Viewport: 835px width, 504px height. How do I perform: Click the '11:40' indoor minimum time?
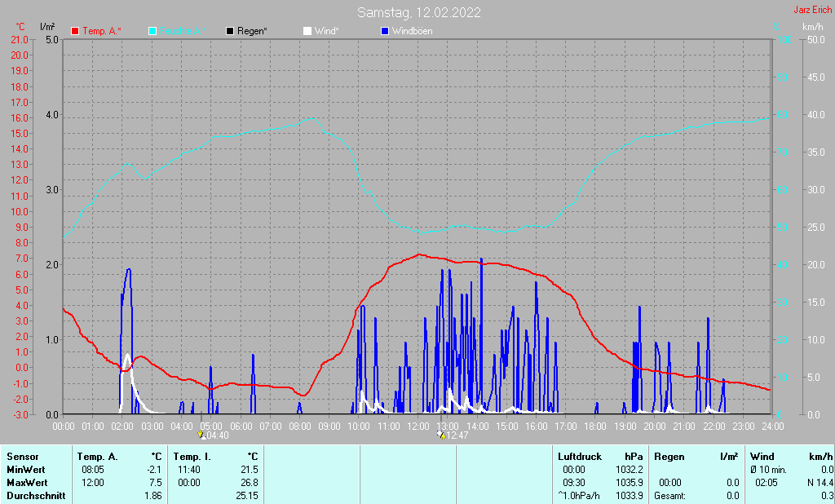pos(189,470)
